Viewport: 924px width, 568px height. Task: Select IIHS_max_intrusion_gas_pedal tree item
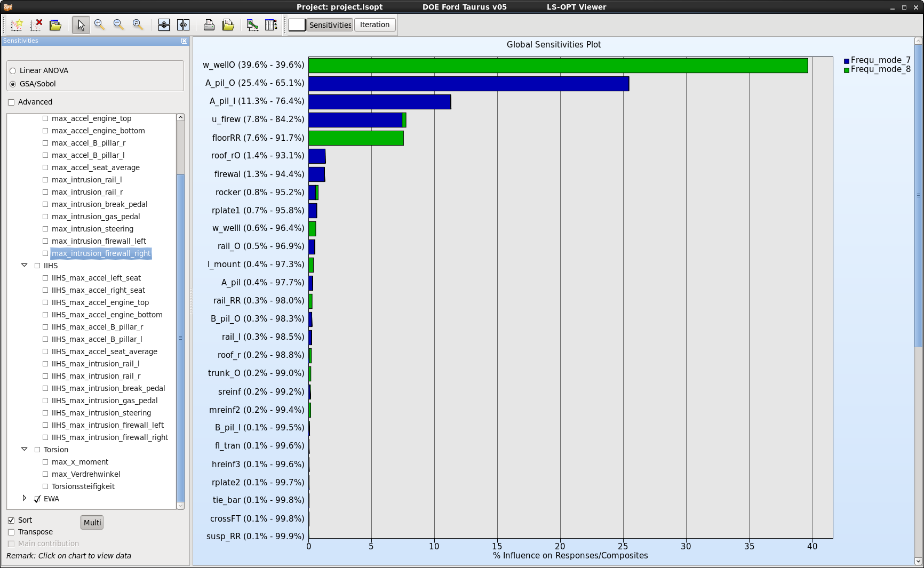click(105, 401)
